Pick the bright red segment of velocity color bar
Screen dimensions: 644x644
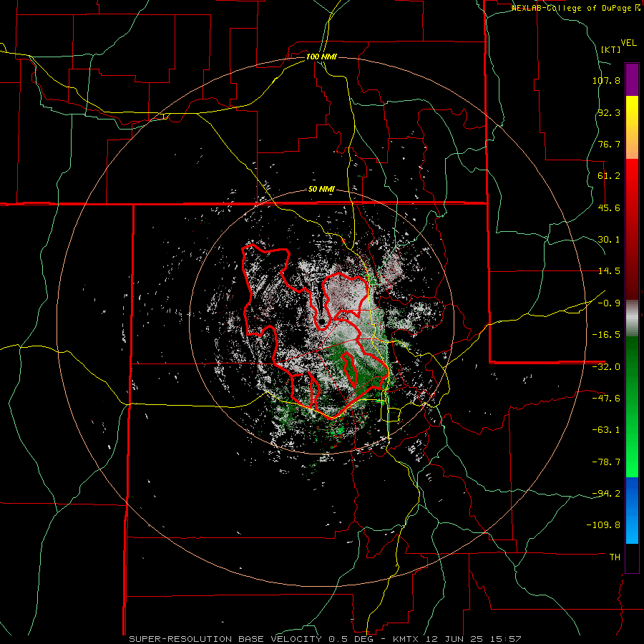pos(632,229)
